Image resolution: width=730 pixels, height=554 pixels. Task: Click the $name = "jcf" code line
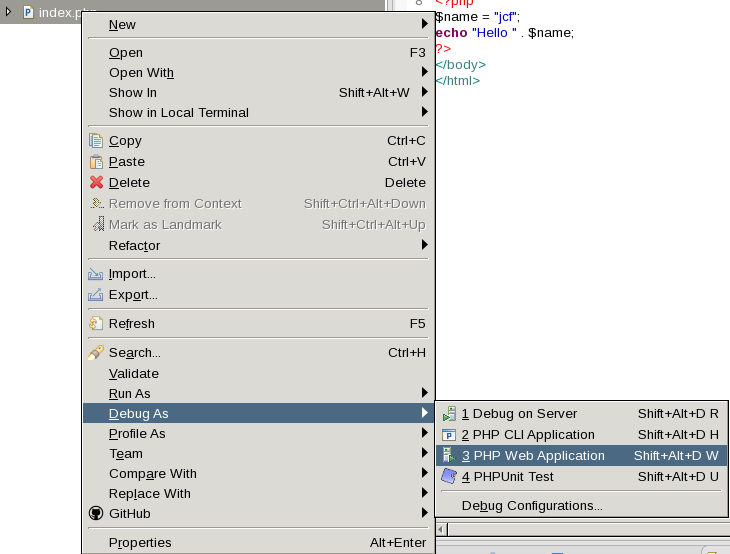[477, 17]
